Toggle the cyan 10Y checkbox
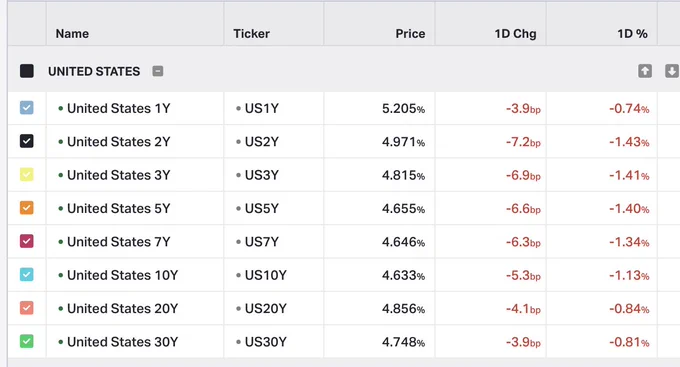Screen dimensions: 680x367 [27, 275]
